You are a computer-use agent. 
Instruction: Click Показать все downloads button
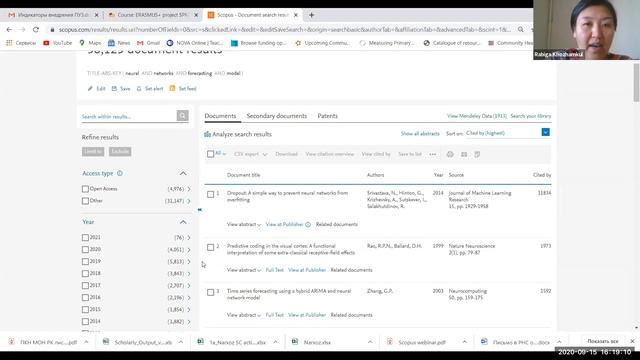(603, 341)
